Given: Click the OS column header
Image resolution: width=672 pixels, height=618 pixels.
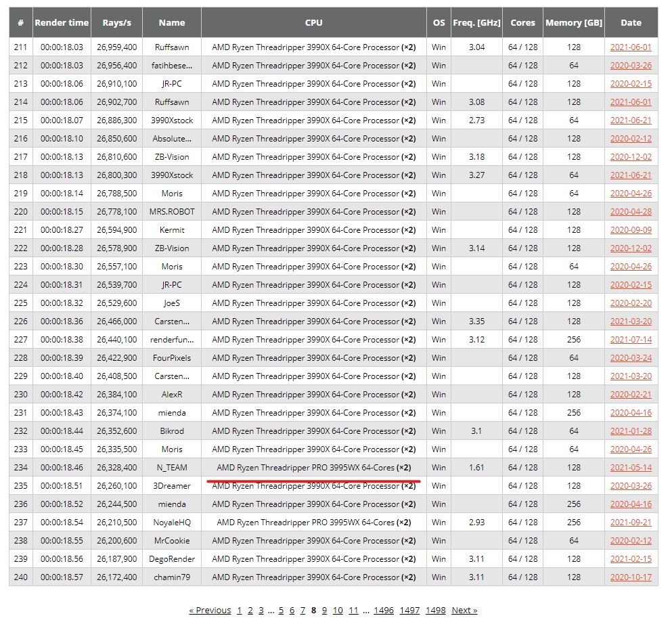Looking at the screenshot, I should 439,23.
